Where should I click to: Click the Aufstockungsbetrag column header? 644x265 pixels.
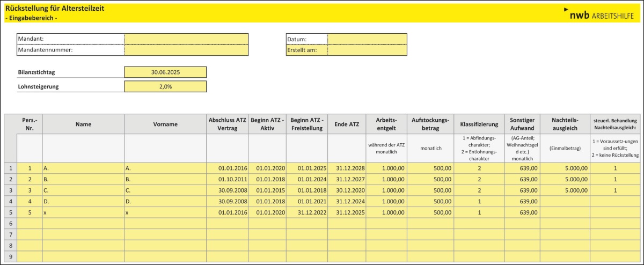coord(430,124)
